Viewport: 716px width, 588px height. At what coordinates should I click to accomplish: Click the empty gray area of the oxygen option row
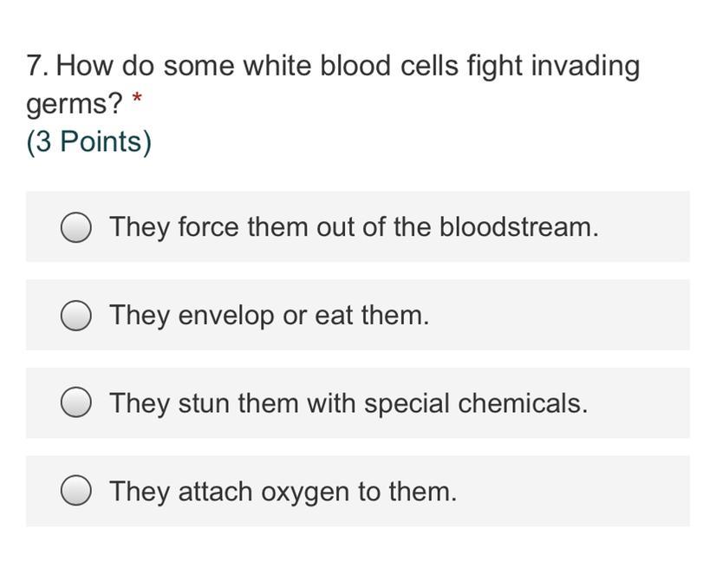[573, 491]
